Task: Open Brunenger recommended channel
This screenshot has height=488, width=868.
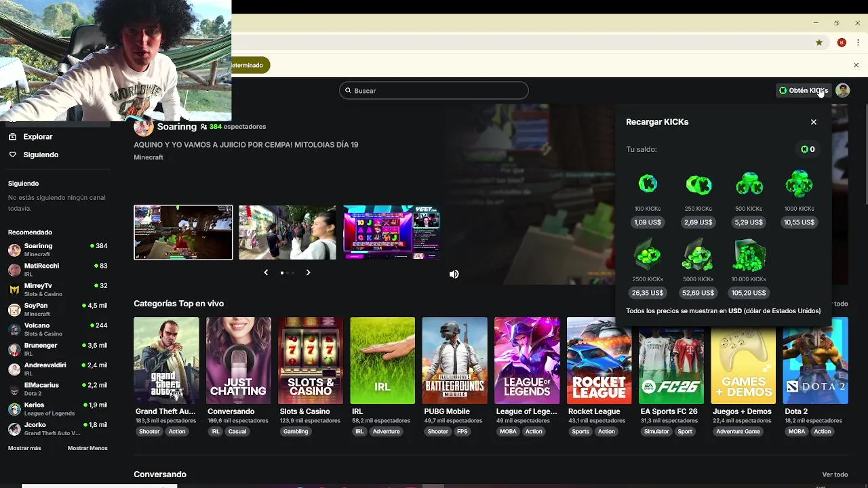Action: pos(58,349)
